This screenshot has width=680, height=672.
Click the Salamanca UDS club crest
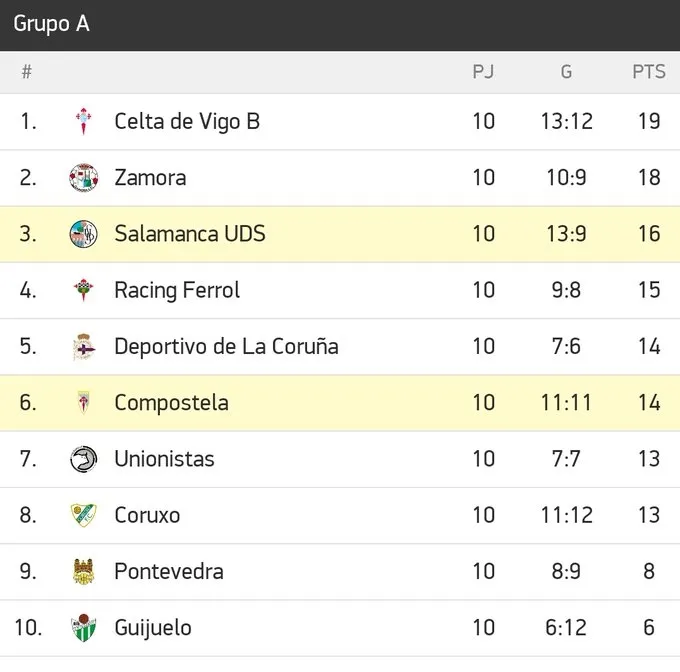click(84, 234)
